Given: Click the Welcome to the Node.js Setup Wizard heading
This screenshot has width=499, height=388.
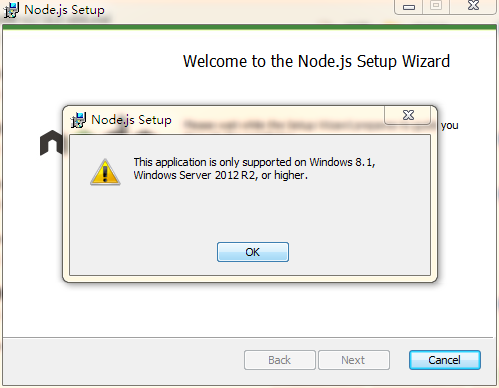Looking at the screenshot, I should pos(316,61).
